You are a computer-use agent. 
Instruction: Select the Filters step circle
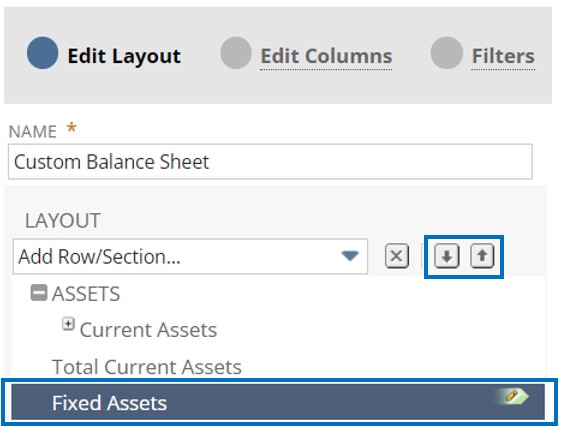click(x=447, y=53)
